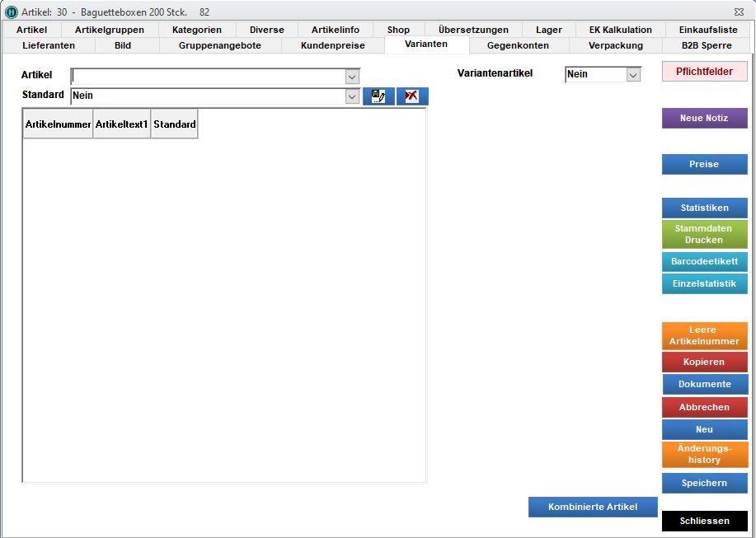Click the Neue Notiz button
Screen dimensions: 756x538
[704, 119]
